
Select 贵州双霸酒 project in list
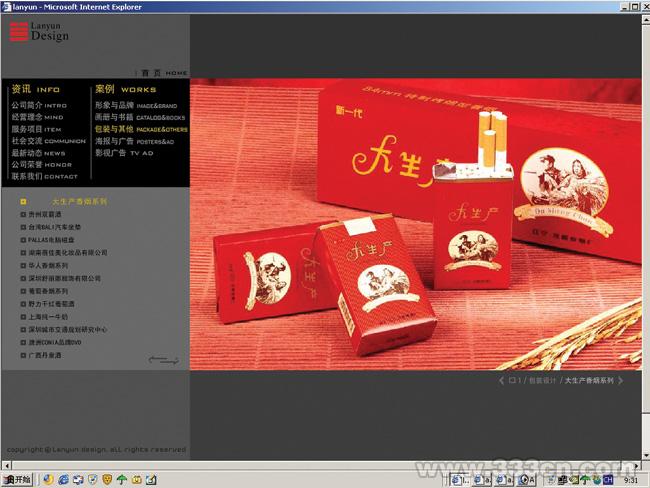(45, 214)
